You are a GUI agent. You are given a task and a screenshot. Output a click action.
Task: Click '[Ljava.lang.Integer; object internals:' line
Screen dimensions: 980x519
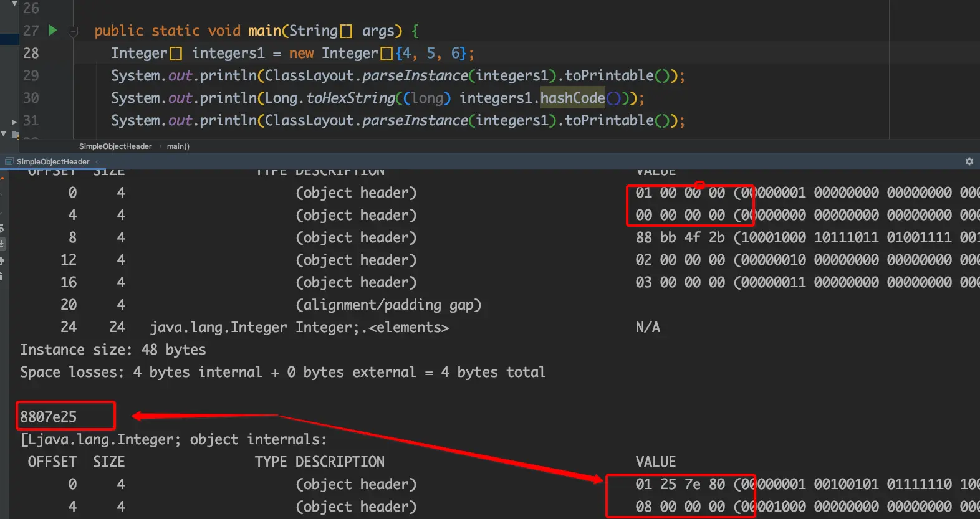173,439
